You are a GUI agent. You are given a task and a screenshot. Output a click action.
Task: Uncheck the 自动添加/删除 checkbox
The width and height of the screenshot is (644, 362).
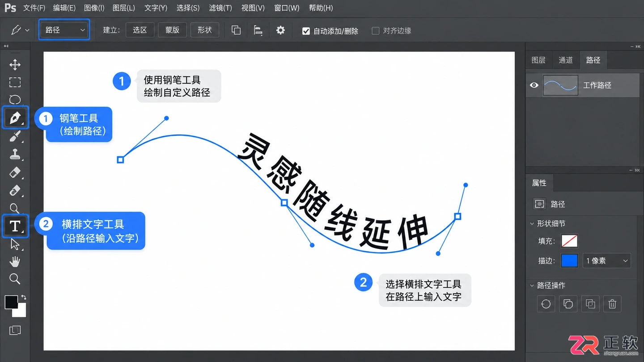pos(306,31)
